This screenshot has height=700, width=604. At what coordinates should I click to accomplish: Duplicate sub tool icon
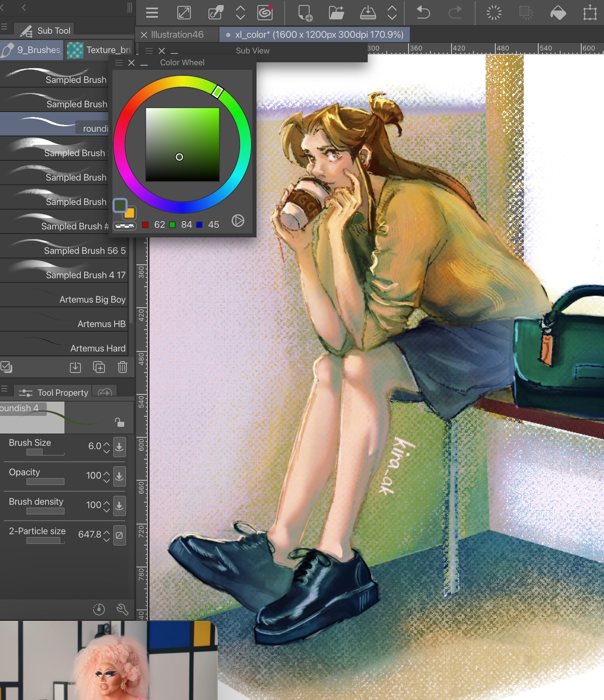(99, 367)
